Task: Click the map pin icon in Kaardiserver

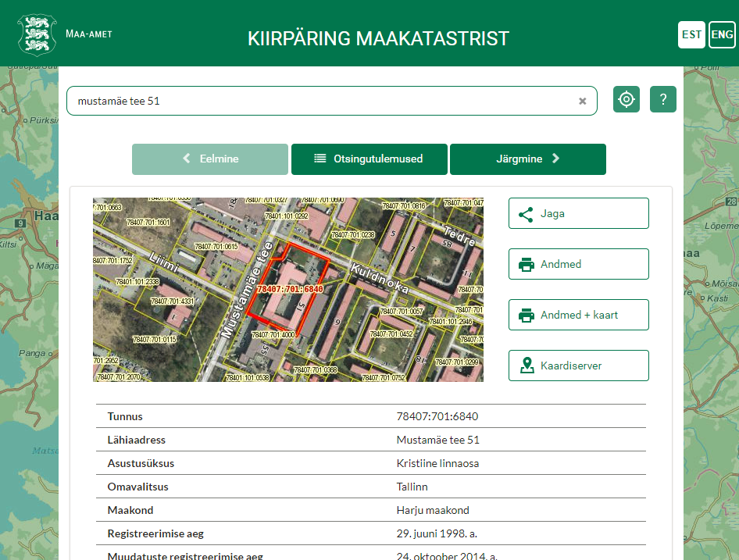Action: (x=527, y=366)
